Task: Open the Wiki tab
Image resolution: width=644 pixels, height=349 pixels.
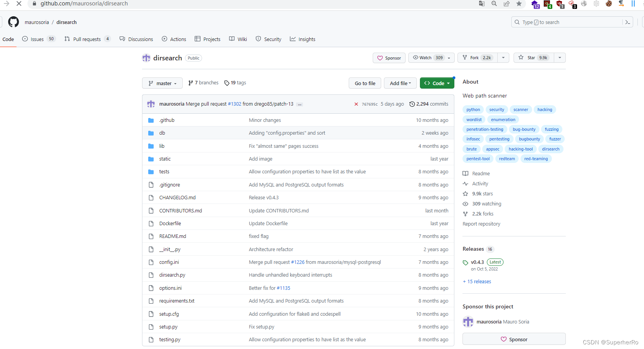Action: pos(238,39)
